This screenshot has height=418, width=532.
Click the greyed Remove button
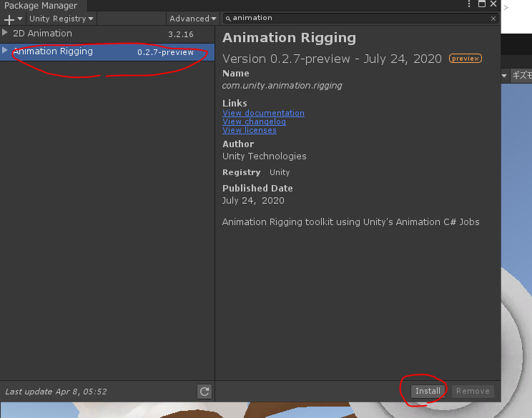tap(473, 391)
